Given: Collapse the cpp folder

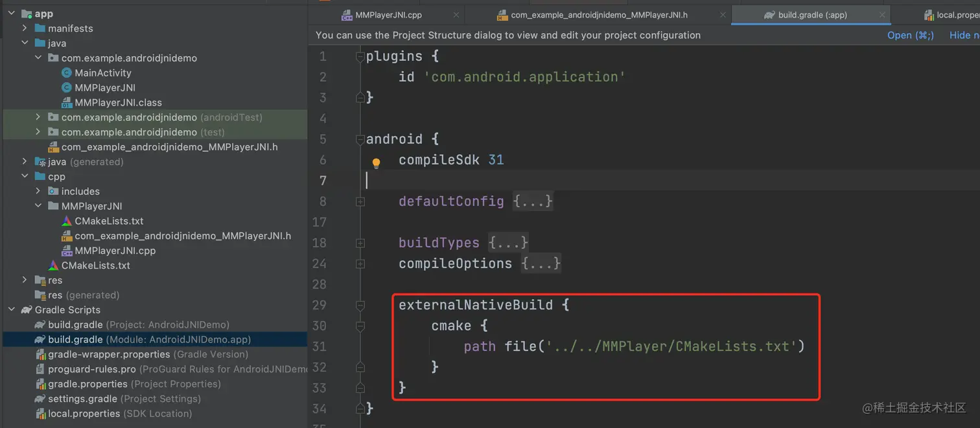Looking at the screenshot, I should [x=25, y=177].
